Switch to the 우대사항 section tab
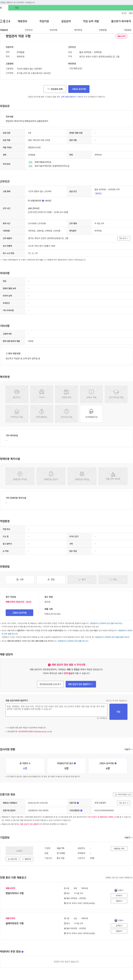Viewport: 133px width, 980px height. (53, 30)
